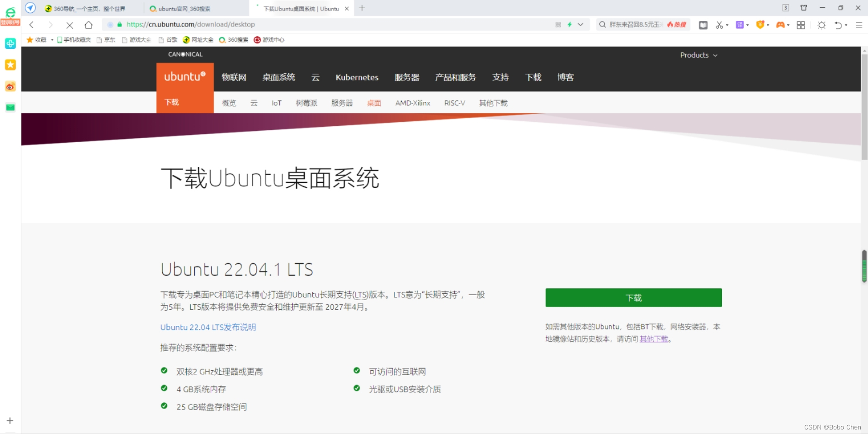Image resolution: width=868 pixels, height=434 pixels.
Task: Open the 物联网 menu item
Action: 234,77
